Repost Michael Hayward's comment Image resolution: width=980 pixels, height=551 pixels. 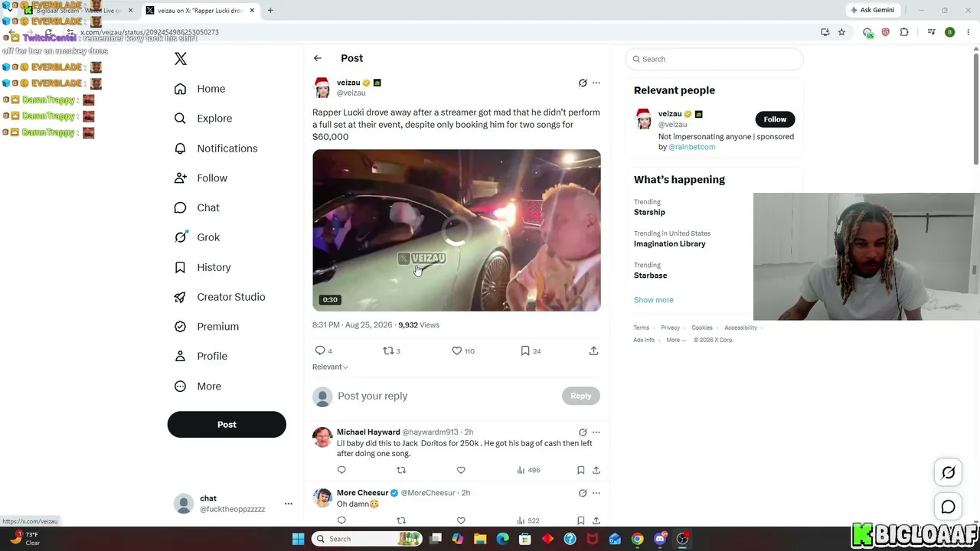(x=401, y=470)
